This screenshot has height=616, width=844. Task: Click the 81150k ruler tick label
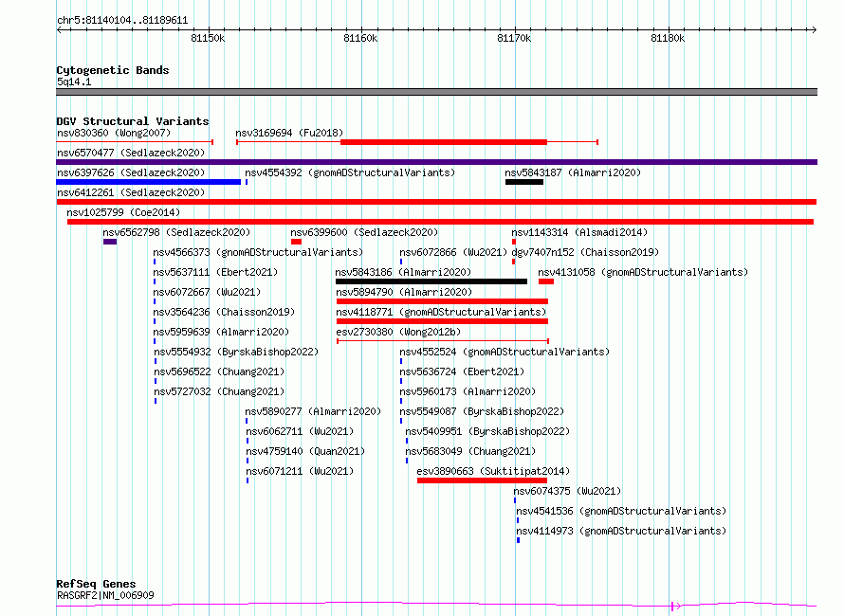pyautogui.click(x=208, y=38)
